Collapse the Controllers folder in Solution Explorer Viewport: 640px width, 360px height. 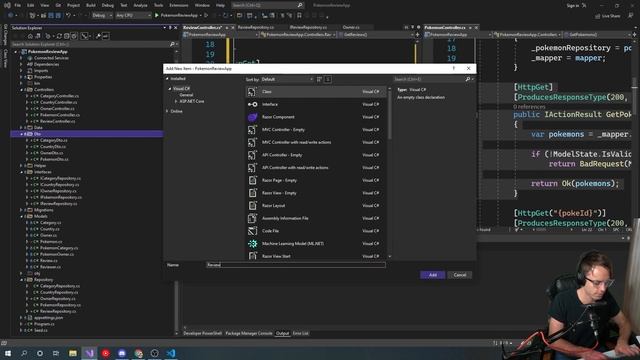pyautogui.click(x=22, y=89)
